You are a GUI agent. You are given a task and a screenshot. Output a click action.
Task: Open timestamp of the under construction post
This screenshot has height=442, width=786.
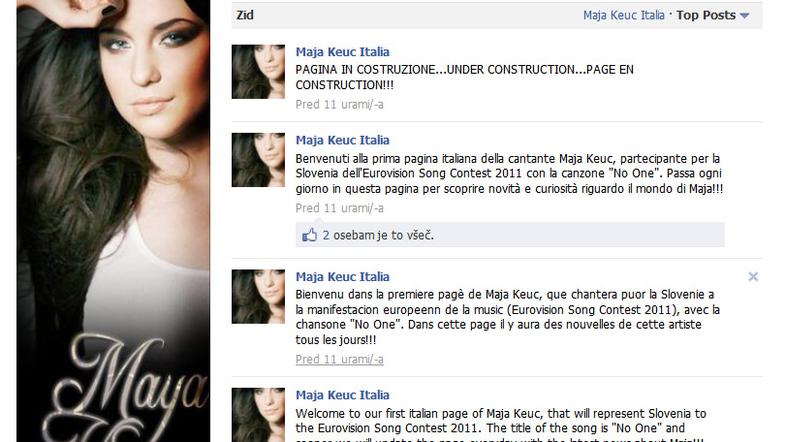pyautogui.click(x=339, y=104)
